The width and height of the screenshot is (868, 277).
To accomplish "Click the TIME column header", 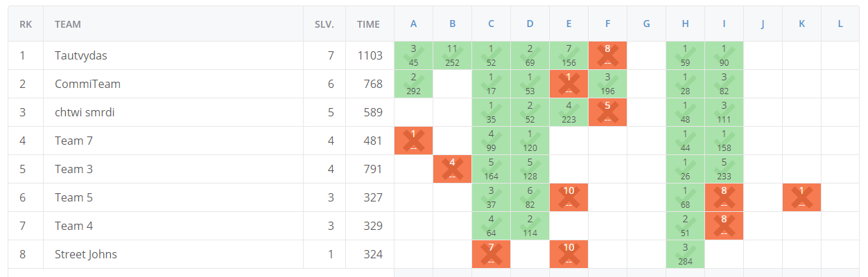I will [368, 24].
